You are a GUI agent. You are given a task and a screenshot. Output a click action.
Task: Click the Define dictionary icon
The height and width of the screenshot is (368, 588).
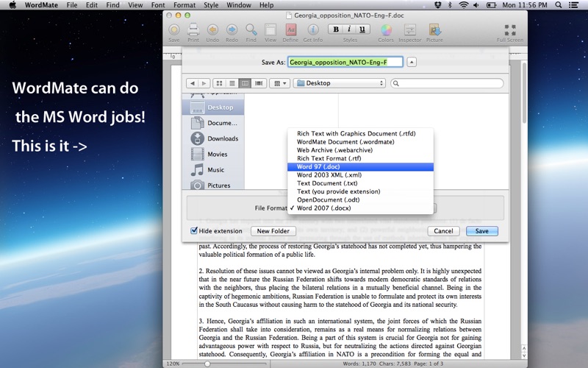pyautogui.click(x=290, y=29)
